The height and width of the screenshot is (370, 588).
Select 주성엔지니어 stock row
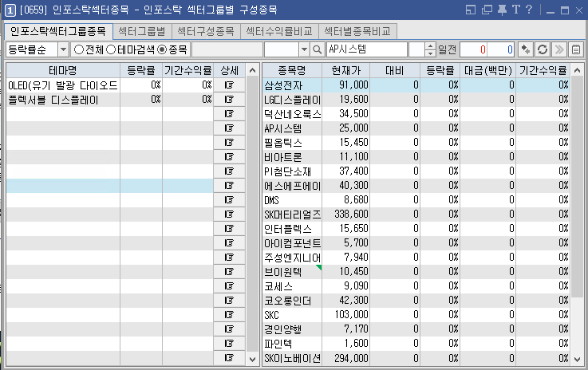416,257
